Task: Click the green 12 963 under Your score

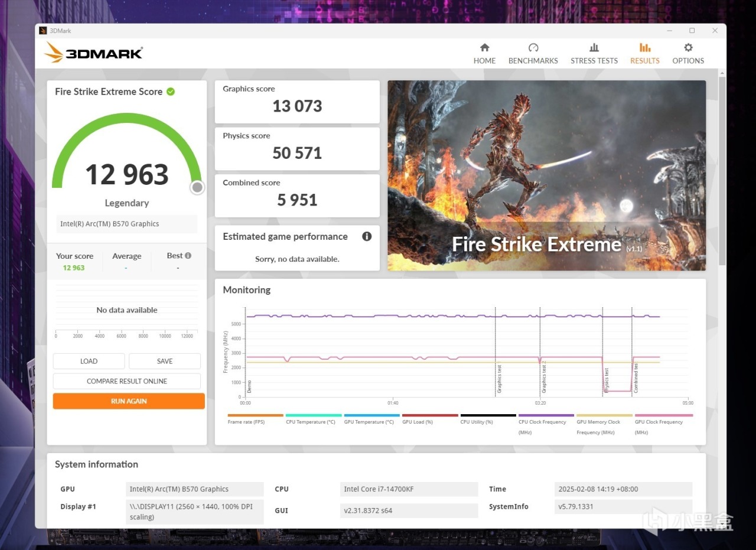Action: 74,268
